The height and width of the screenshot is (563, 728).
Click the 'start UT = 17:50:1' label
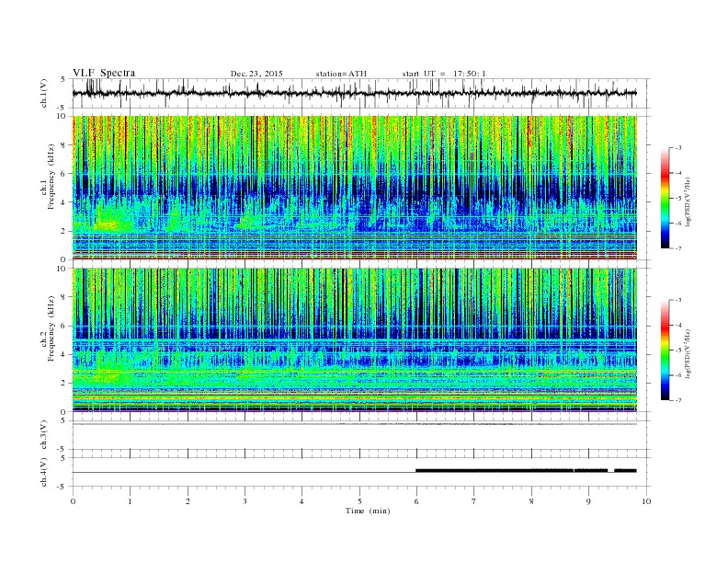pos(444,74)
